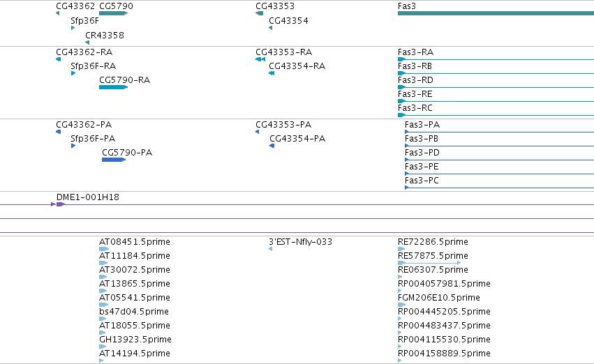Select the CG5790-RA transcript glyph
Image resolution: width=594 pixels, height=364 pixels.
pos(113,87)
